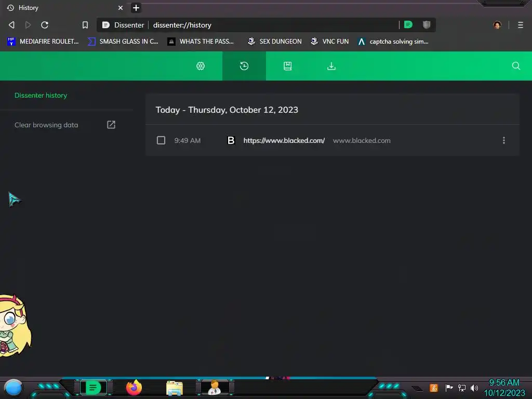532x399 pixels.
Task: Bookmark this page with the bookmark icon
Action: click(85, 25)
